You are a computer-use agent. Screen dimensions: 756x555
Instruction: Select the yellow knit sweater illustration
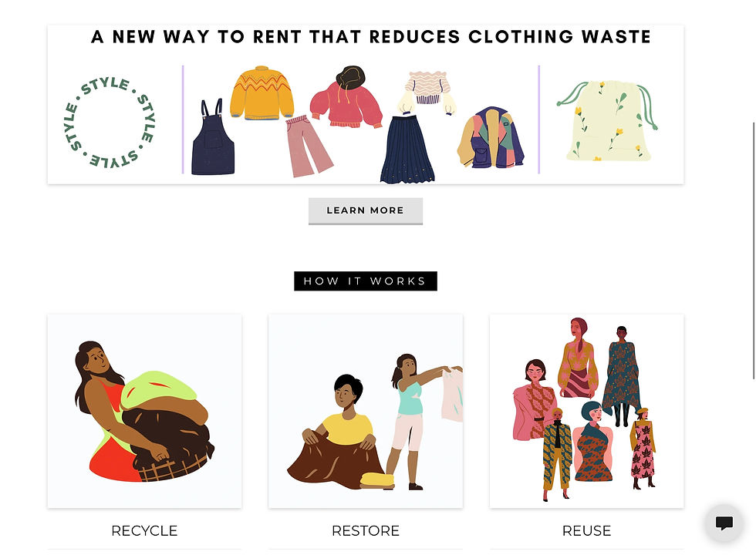pos(262,93)
